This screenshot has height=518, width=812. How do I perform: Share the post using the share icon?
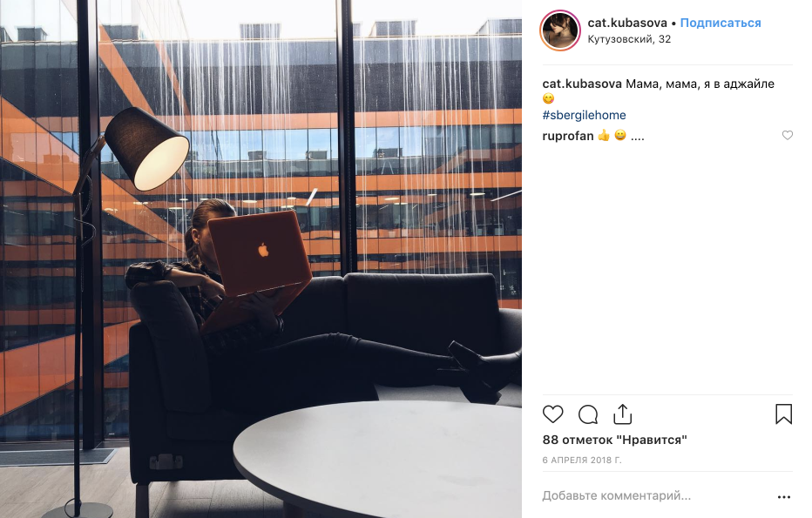click(x=622, y=414)
